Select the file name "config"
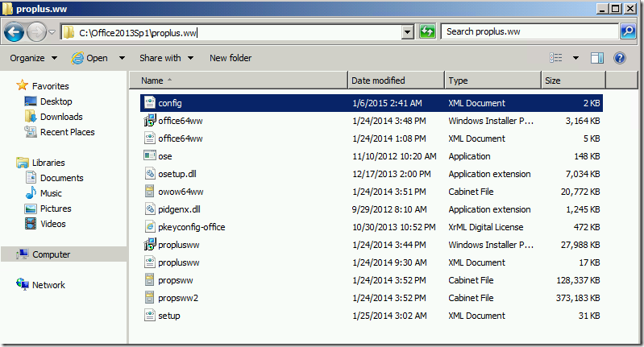The height and width of the screenshot is (347, 644). coord(170,103)
